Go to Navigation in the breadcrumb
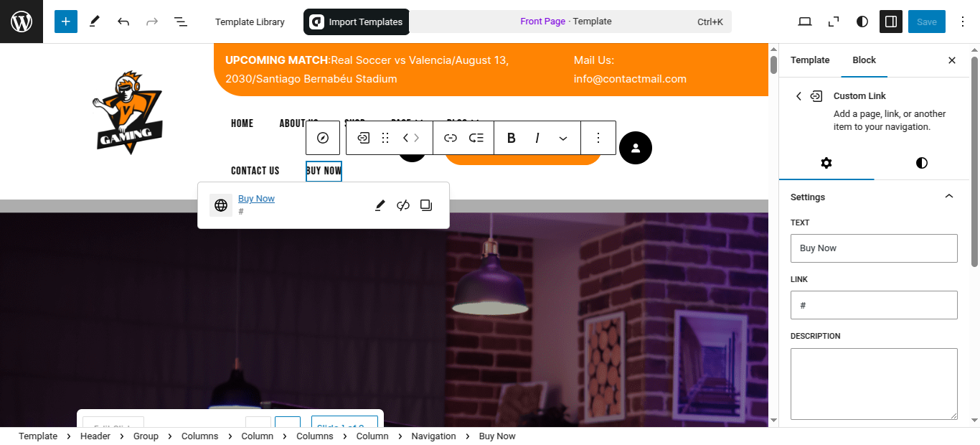Viewport: 980px width, 445px height. [433, 436]
